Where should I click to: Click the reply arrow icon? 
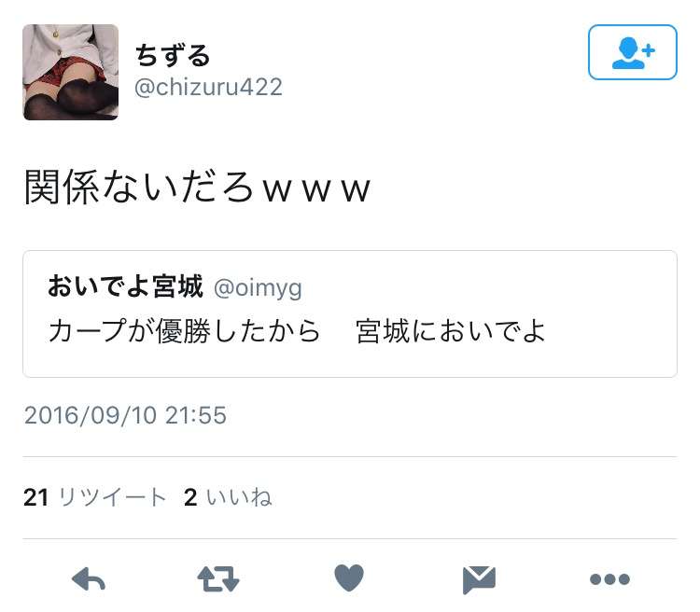89,579
